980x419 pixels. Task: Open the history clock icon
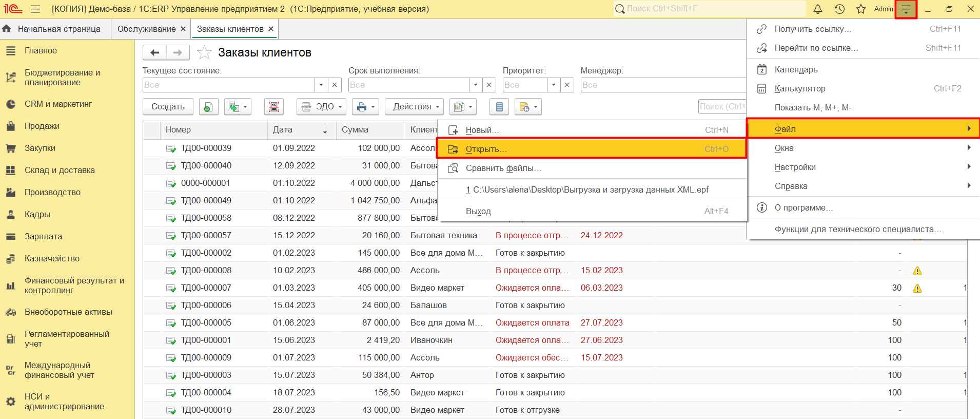pos(839,9)
